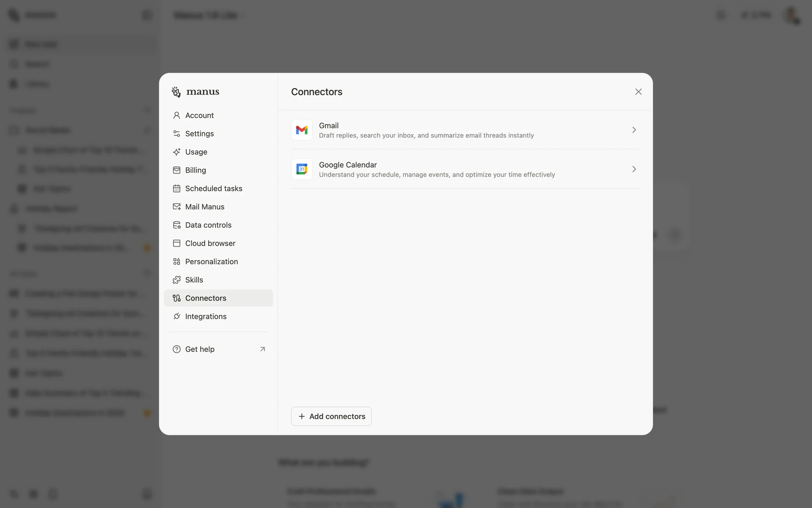Select the Connectors menu item
812x508 pixels.
[x=206, y=298]
